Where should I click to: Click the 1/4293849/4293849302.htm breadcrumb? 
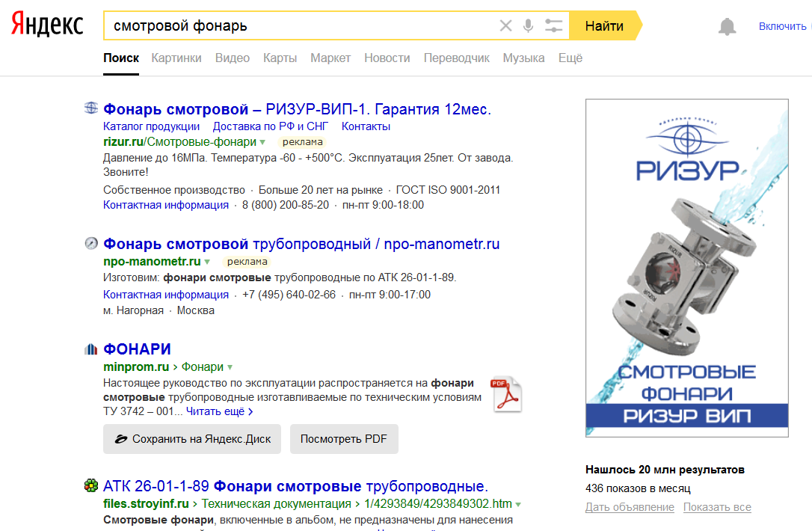(x=438, y=503)
